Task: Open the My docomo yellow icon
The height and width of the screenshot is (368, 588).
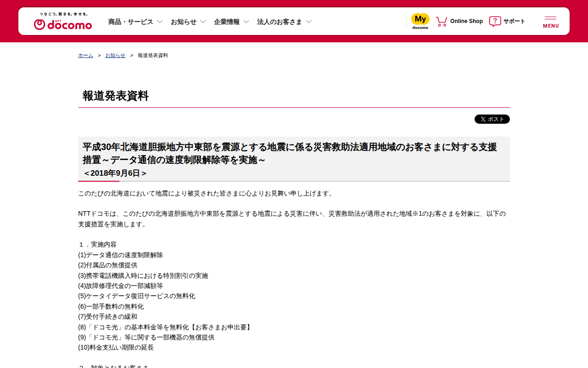Action: click(x=420, y=21)
